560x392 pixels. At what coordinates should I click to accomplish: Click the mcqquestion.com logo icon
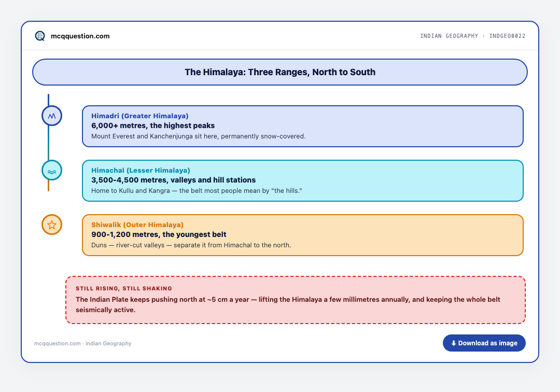[x=40, y=36]
